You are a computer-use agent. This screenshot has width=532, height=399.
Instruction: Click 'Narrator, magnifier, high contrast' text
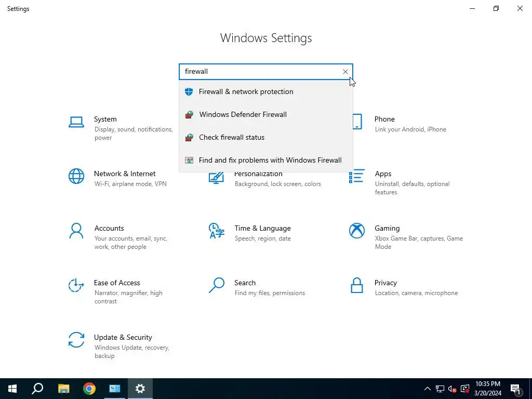[x=128, y=297]
